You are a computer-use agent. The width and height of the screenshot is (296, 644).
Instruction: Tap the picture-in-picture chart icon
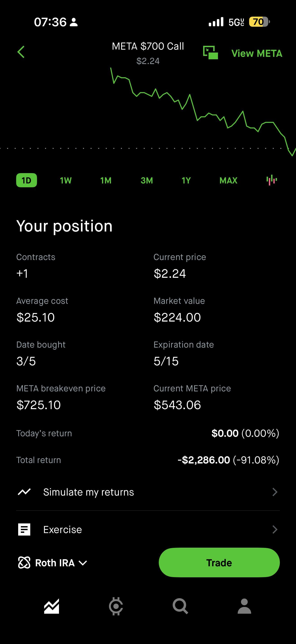(x=210, y=53)
